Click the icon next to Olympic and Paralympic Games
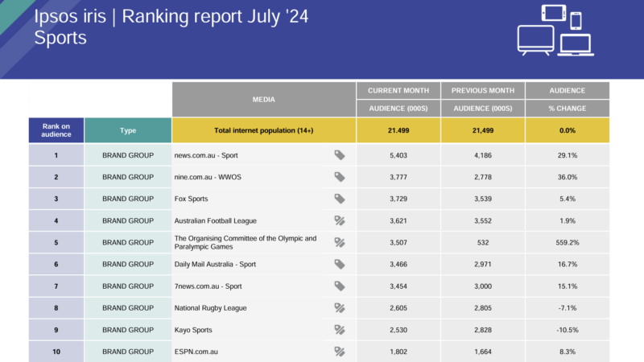Viewport: 644px width, 362px height. click(339, 243)
